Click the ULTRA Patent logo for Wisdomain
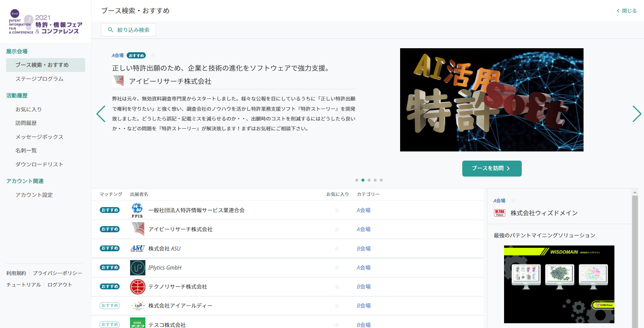Screen dimensions: 644x328 499,213
